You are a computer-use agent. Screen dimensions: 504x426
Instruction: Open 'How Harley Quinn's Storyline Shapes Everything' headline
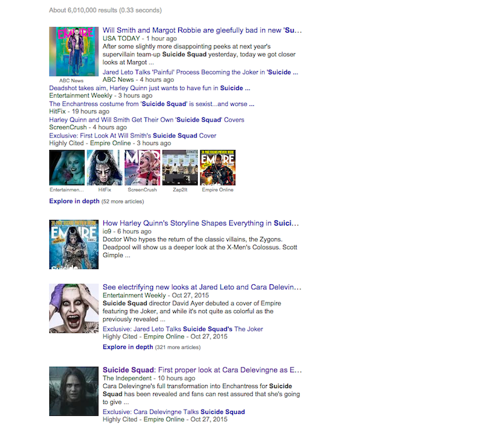(x=201, y=223)
